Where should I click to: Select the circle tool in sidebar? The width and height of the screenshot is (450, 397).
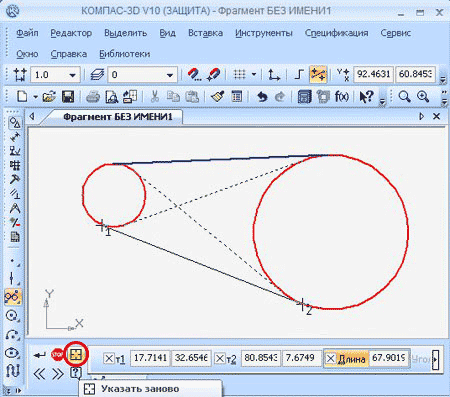pyautogui.click(x=13, y=316)
